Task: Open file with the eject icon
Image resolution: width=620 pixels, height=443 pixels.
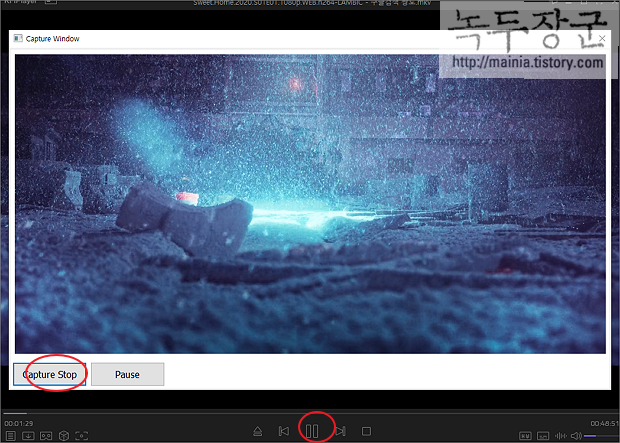Action: pyautogui.click(x=257, y=431)
